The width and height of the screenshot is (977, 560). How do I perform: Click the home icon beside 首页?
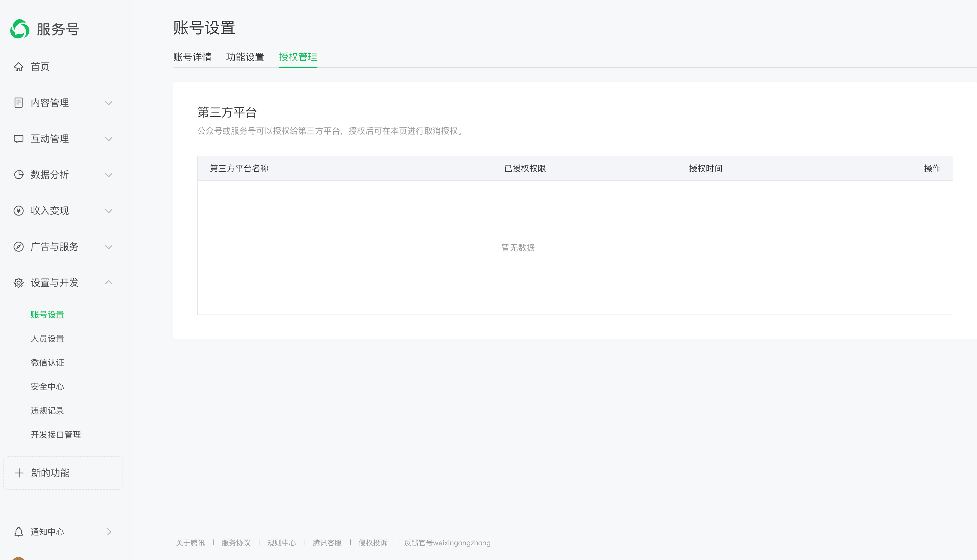point(19,67)
